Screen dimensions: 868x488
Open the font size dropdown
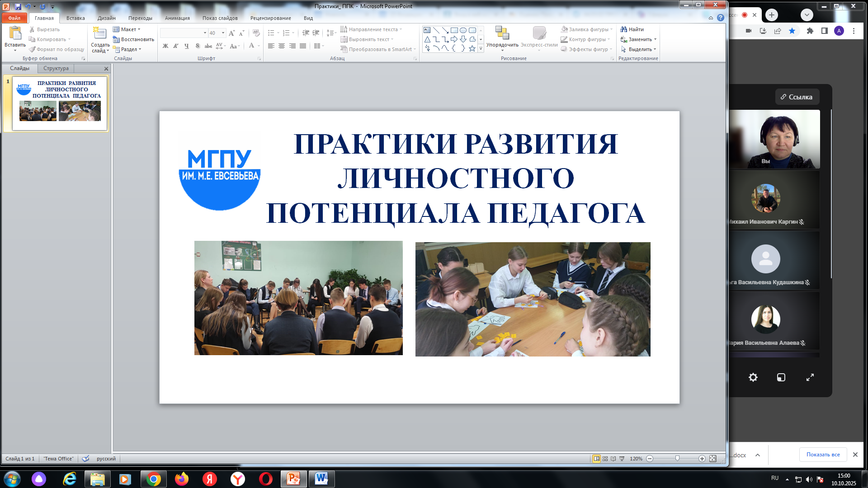223,33
